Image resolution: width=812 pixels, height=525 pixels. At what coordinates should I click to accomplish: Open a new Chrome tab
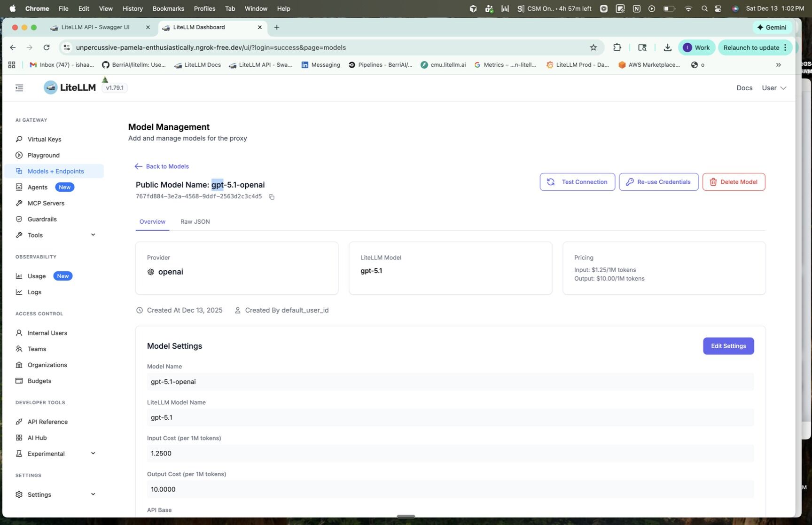tap(277, 27)
